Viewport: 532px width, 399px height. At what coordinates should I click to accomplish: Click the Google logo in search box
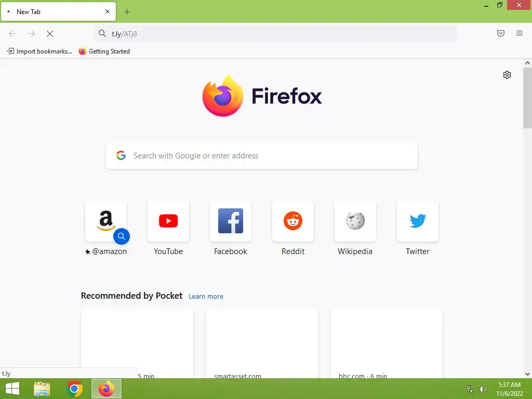point(121,155)
